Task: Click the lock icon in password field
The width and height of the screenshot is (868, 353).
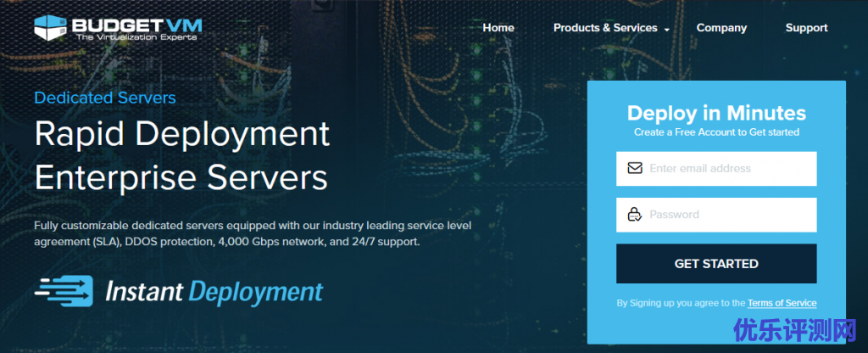Action: coord(634,215)
